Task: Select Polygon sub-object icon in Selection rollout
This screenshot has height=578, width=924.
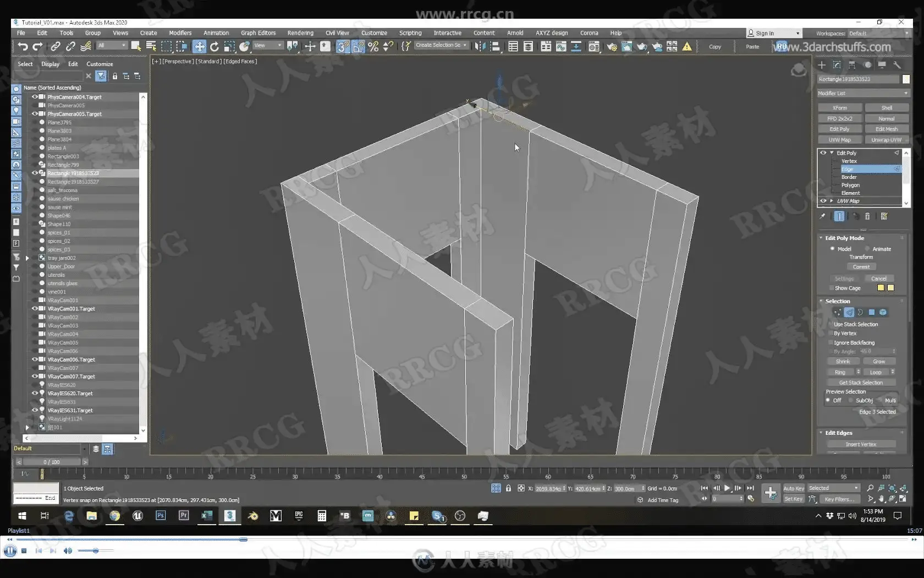Action: tap(871, 312)
